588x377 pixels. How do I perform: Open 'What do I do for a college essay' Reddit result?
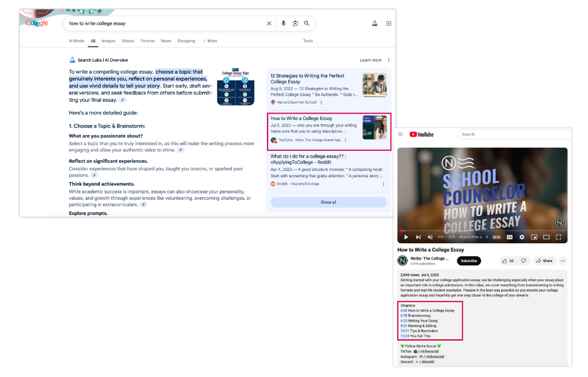tap(308, 159)
